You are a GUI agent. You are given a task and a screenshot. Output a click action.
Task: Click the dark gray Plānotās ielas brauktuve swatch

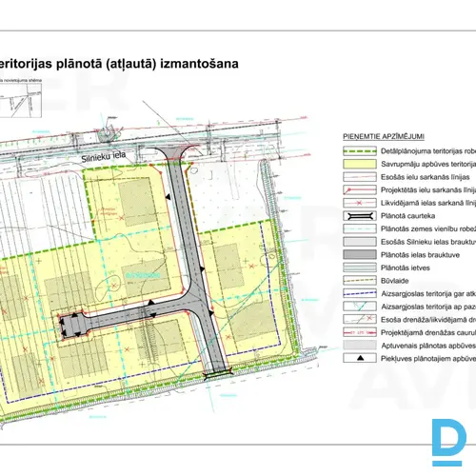[360, 255]
